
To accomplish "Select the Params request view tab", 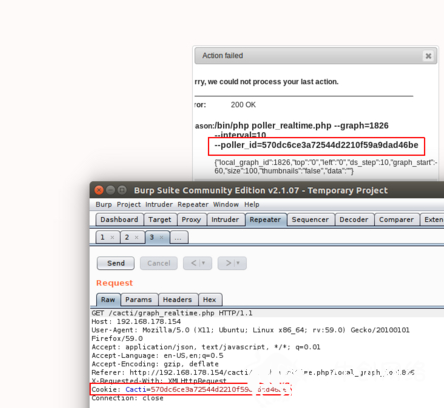I will (139, 299).
